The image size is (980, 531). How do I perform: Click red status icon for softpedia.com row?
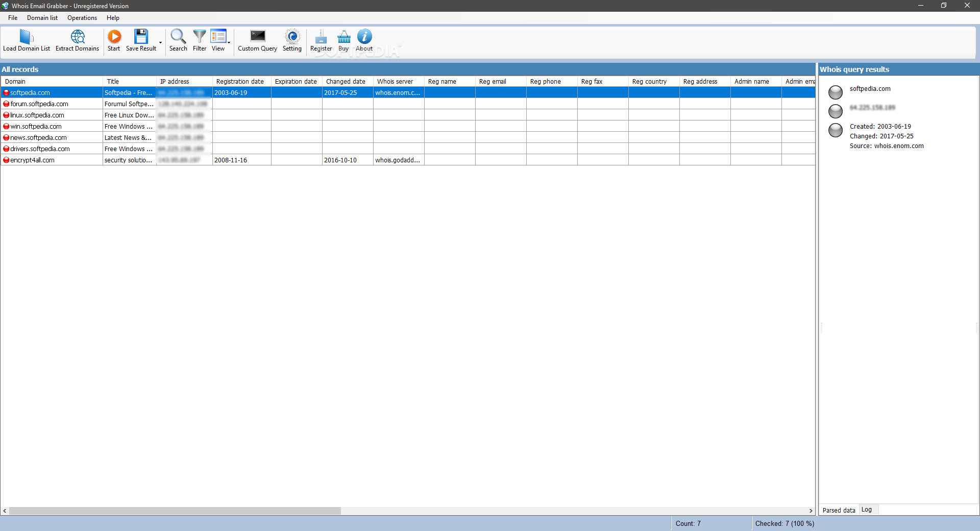6,93
